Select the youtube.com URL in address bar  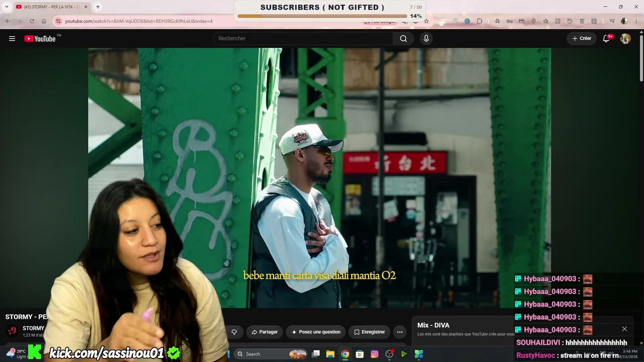[139, 21]
